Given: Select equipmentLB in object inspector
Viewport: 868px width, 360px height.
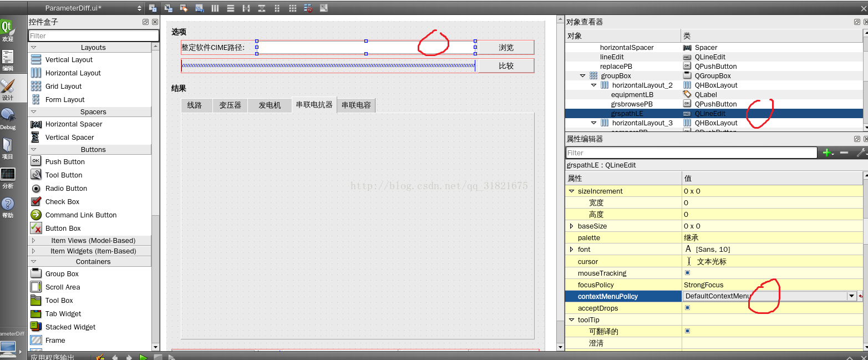Looking at the screenshot, I should pyautogui.click(x=632, y=94).
